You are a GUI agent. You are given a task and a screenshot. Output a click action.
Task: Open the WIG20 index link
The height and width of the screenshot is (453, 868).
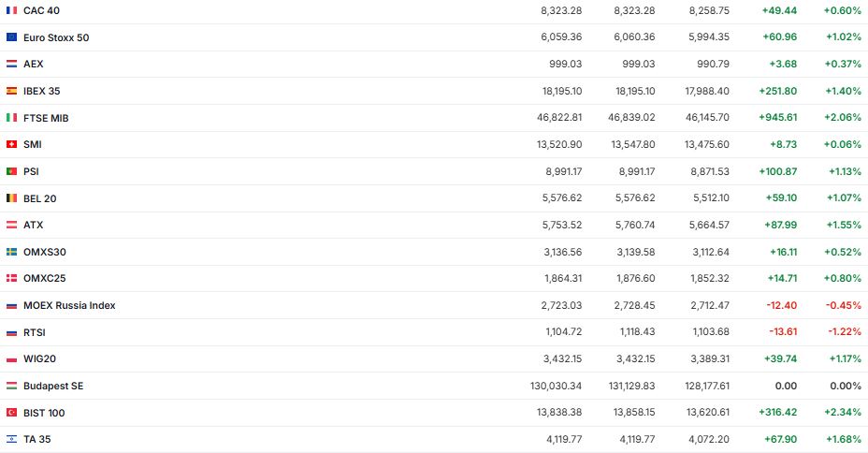[39, 358]
